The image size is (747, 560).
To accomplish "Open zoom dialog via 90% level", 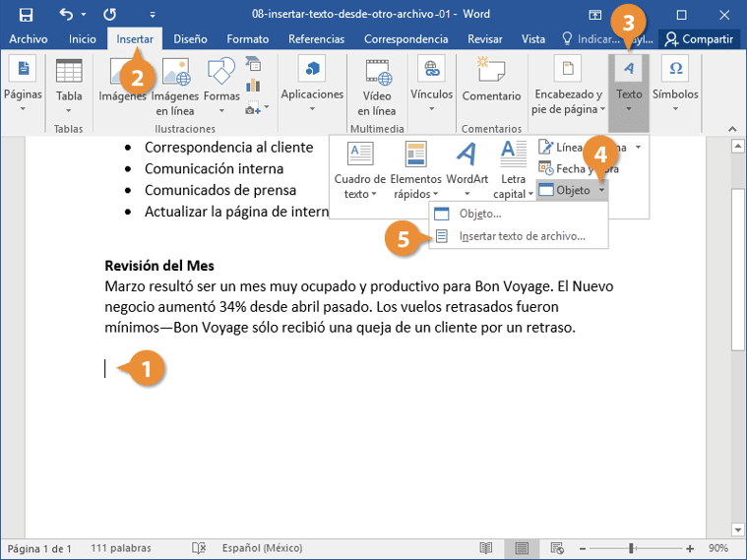I will 717,548.
